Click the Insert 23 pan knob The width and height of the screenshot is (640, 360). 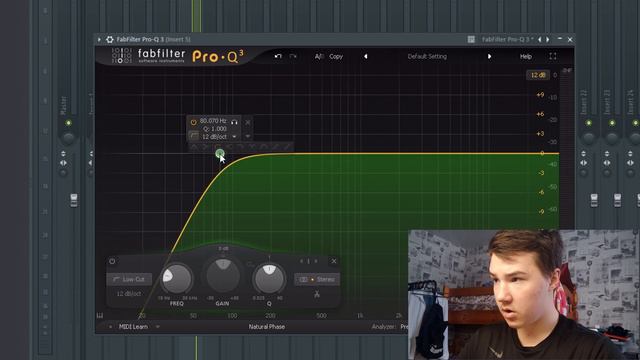[x=612, y=138]
